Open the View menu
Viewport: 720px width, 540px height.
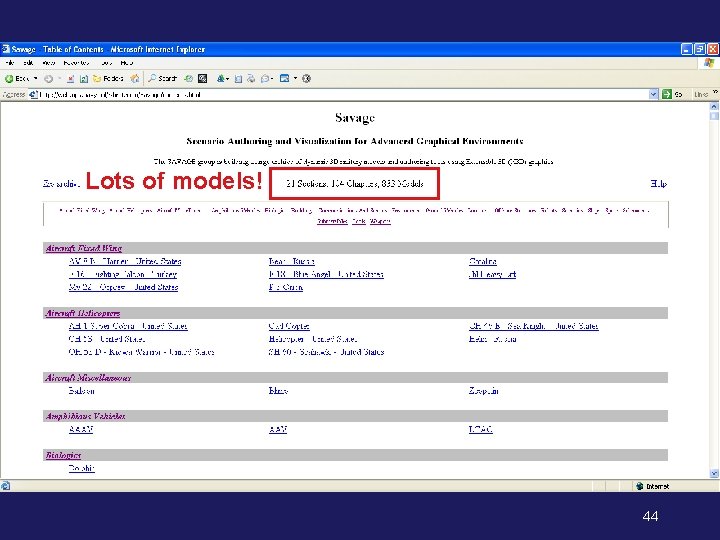(49, 63)
